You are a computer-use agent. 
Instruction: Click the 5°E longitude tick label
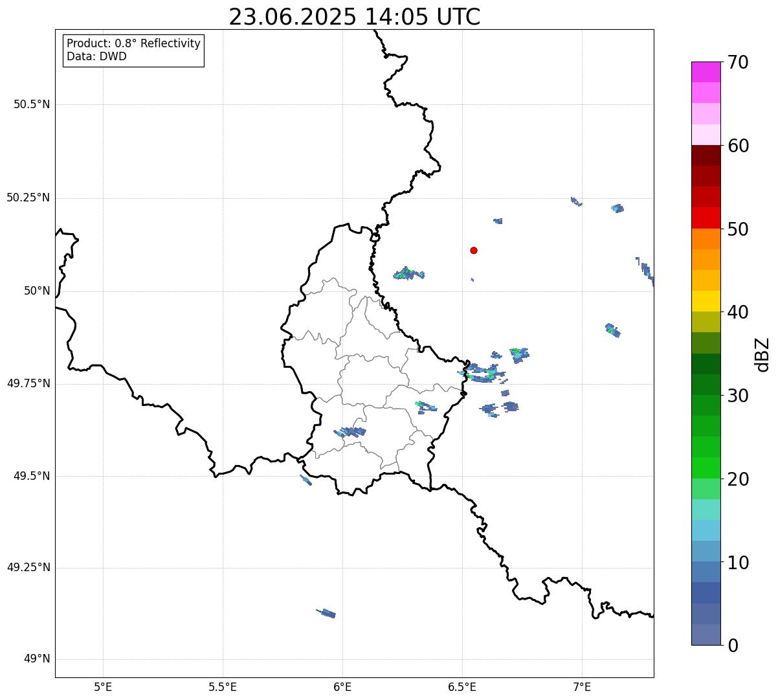(103, 687)
